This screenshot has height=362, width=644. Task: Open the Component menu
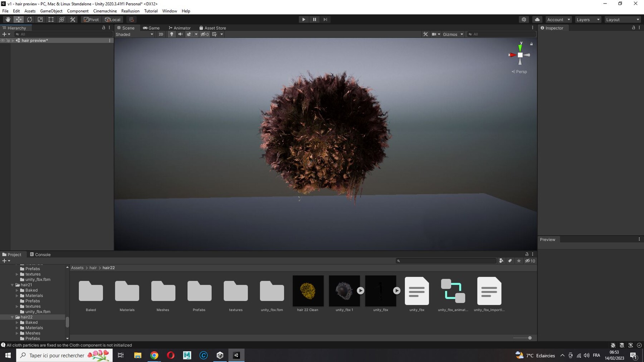click(78, 11)
